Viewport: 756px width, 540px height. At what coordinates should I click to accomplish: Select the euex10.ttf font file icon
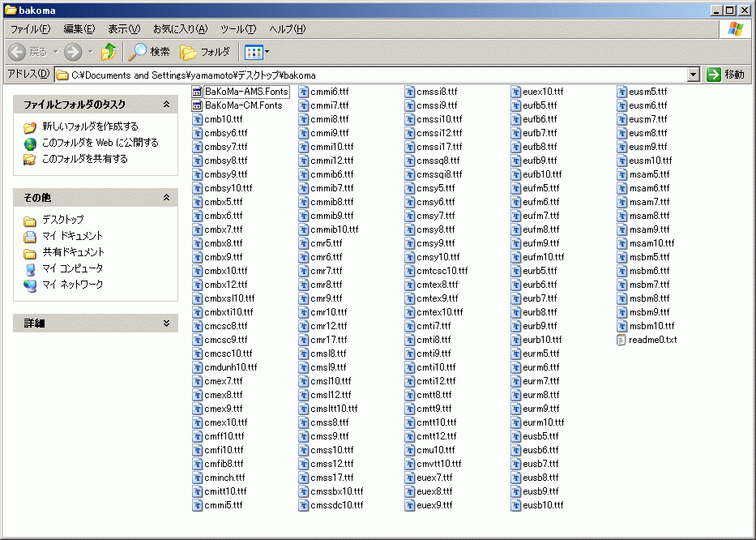tap(515, 92)
